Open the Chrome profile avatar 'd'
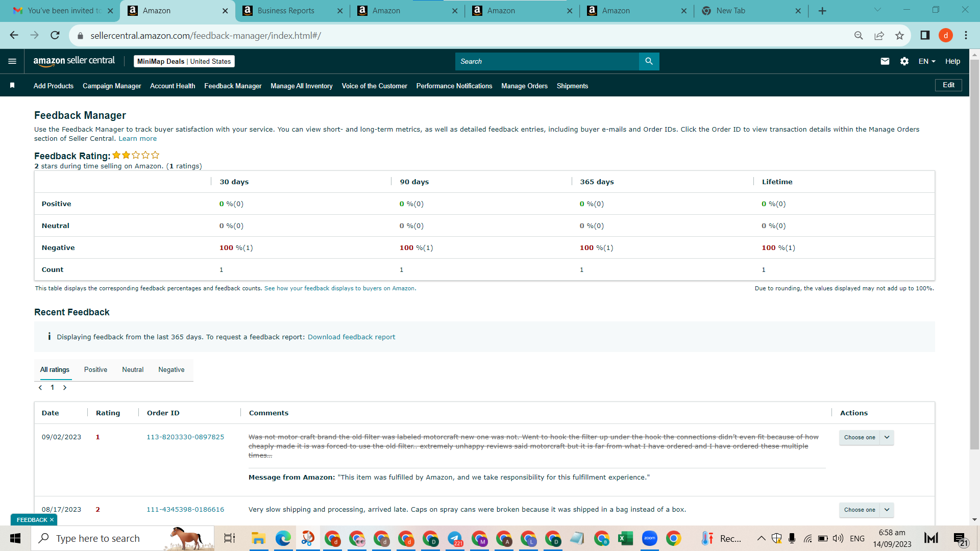The image size is (980, 551). 946,35
